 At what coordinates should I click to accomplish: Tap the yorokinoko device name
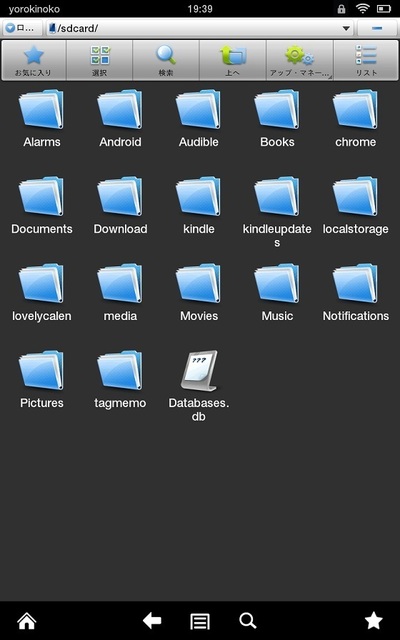34,9
